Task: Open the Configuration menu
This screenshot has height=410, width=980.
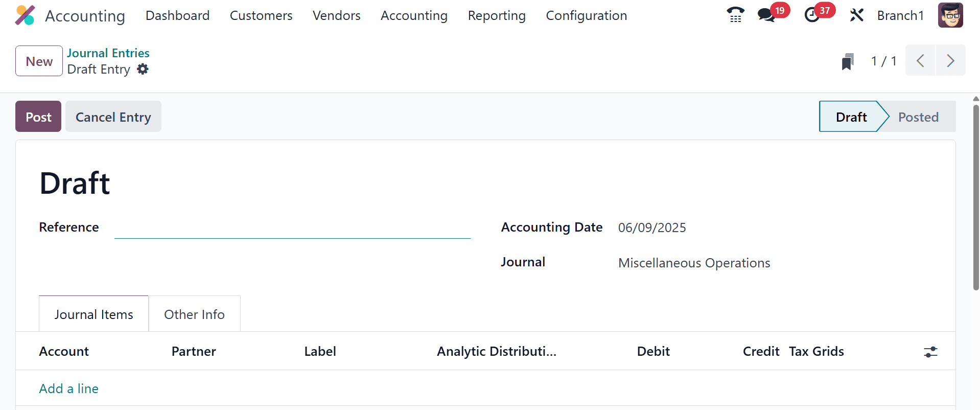Action: click(x=587, y=15)
